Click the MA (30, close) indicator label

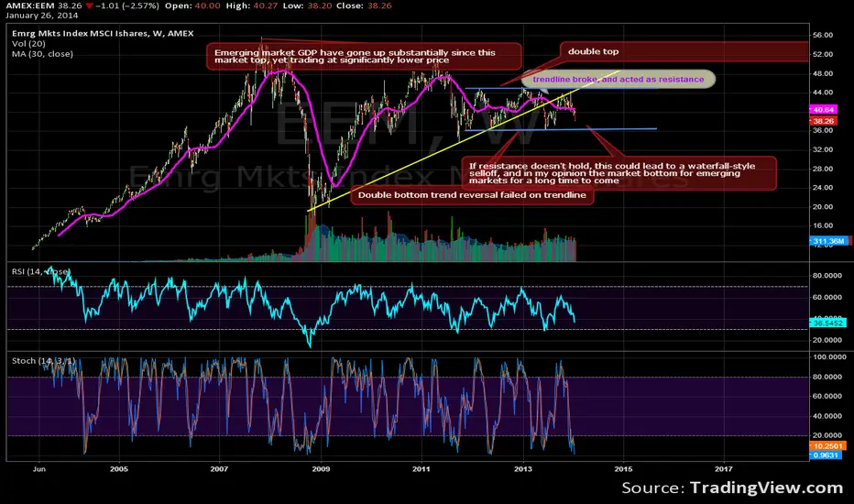pyautogui.click(x=42, y=54)
